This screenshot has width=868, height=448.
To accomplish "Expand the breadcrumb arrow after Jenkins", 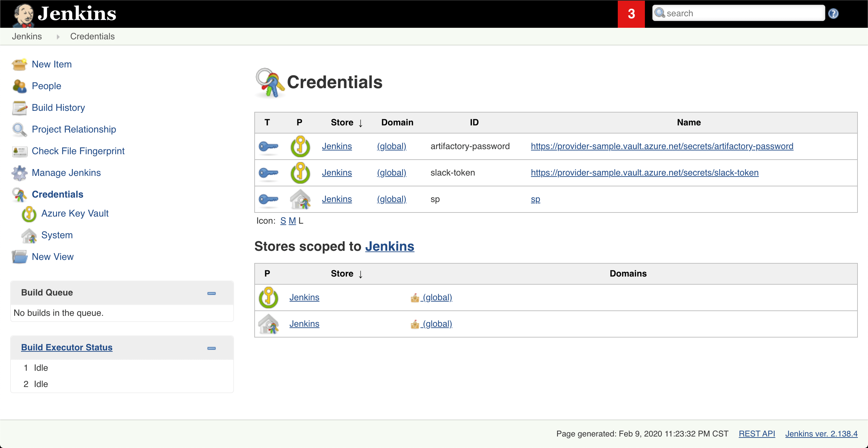I will (58, 36).
